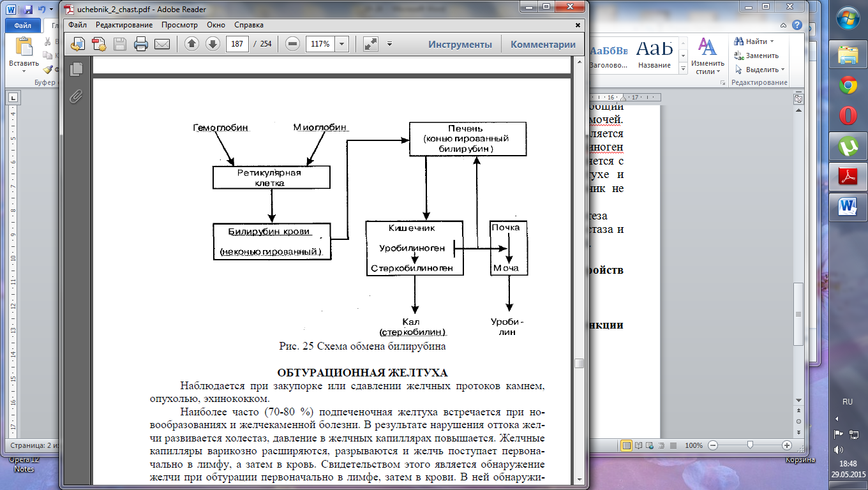The height and width of the screenshot is (490, 868).
Task: Open the Окно menu
Action: (216, 25)
